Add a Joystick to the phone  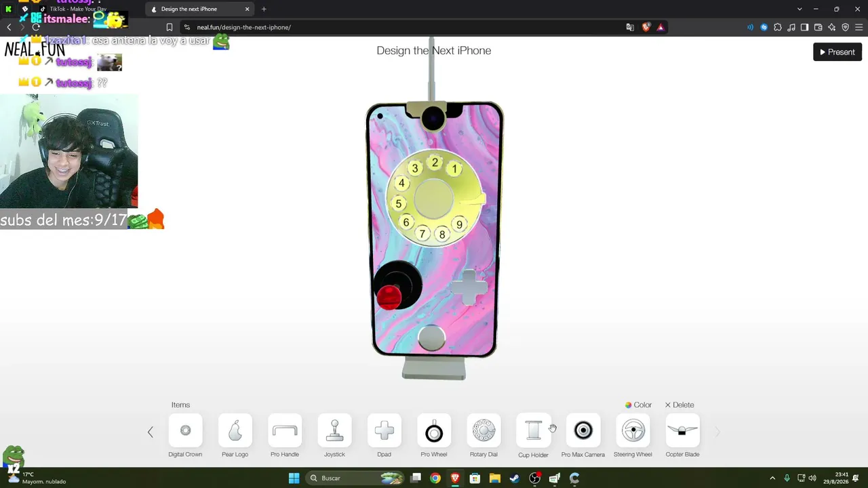(x=334, y=431)
